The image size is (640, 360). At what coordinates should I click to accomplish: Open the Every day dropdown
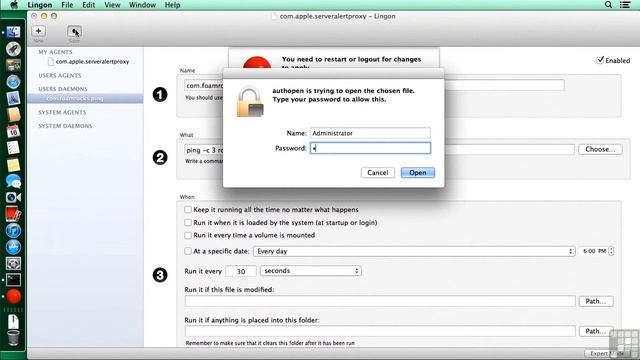(414, 251)
